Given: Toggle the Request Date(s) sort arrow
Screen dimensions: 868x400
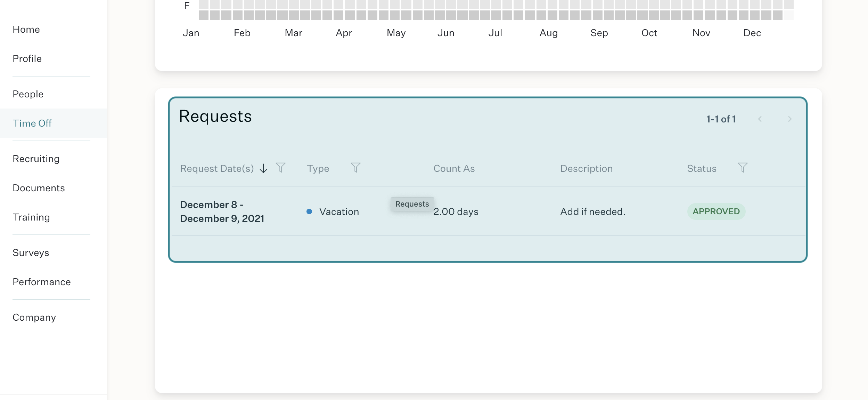Looking at the screenshot, I should pyautogui.click(x=264, y=168).
